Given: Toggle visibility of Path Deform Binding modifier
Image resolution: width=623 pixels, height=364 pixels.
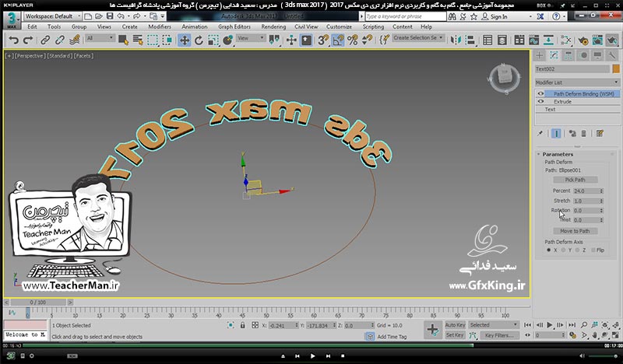Looking at the screenshot, I should (540, 94).
